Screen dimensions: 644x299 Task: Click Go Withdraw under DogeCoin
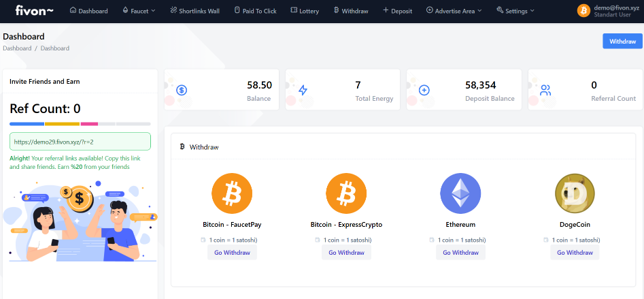tap(575, 253)
